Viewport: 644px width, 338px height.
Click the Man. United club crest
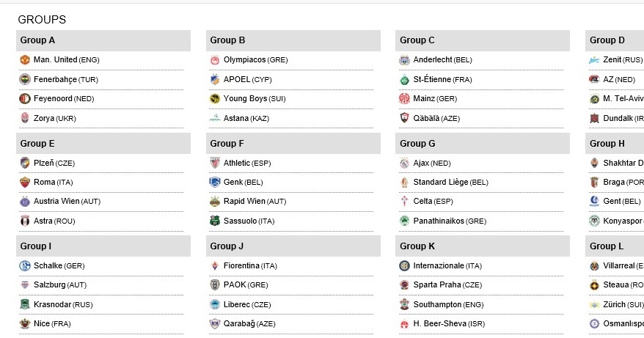25,60
